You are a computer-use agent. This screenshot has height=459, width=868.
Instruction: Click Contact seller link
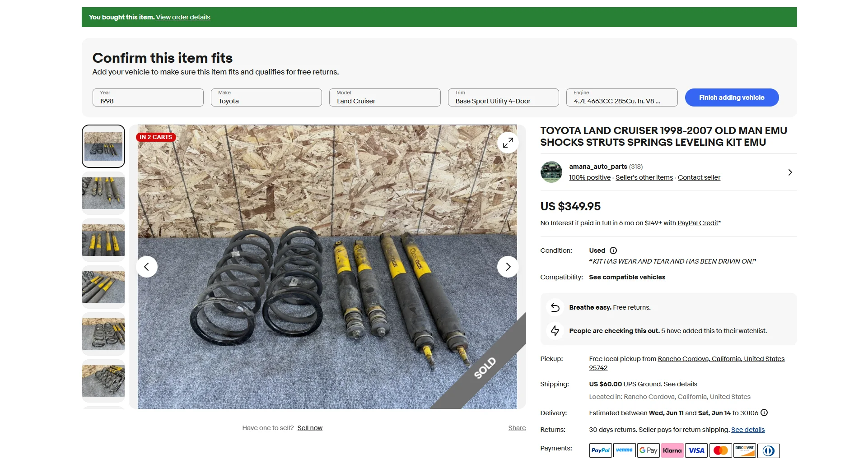point(699,177)
